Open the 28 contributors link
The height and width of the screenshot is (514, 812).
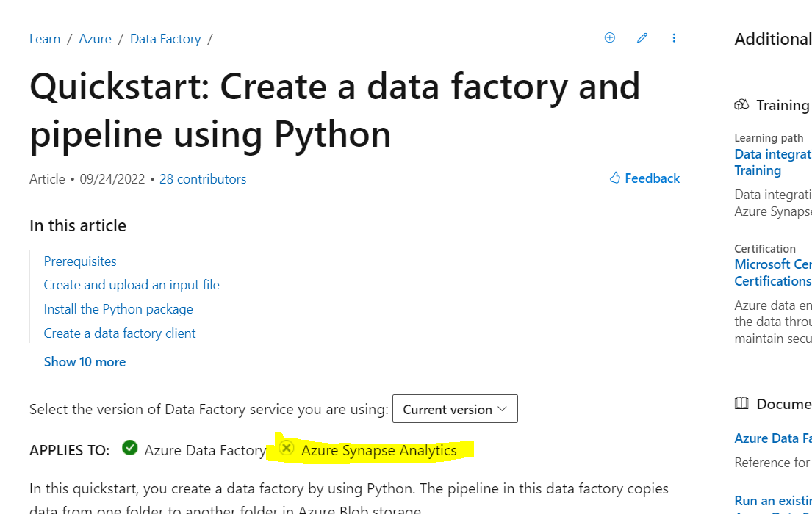coord(203,179)
